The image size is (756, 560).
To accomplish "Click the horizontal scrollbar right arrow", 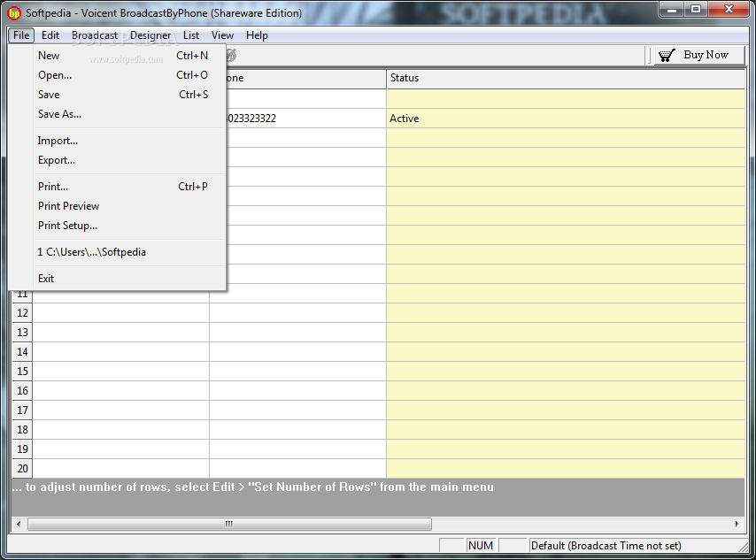I will tap(737, 524).
